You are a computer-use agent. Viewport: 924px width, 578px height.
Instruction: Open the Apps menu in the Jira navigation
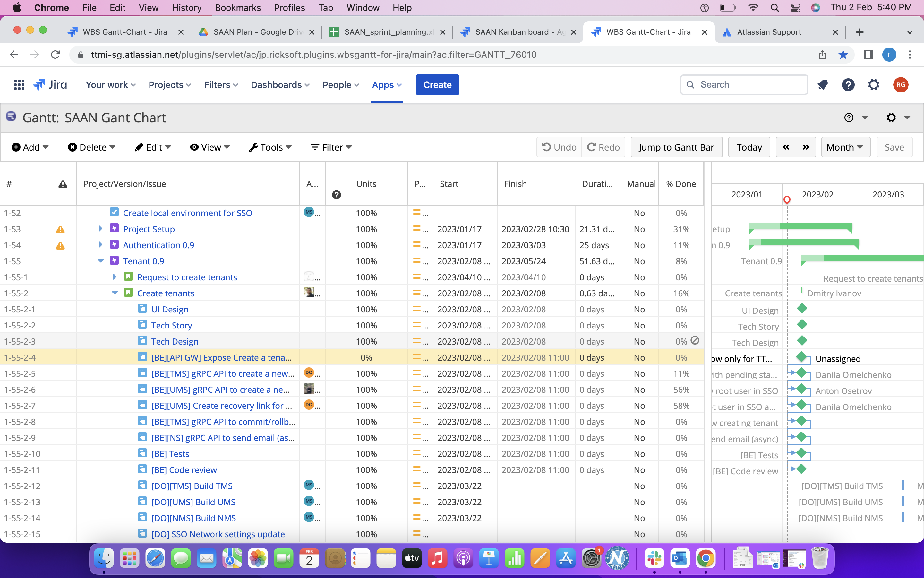[387, 85]
